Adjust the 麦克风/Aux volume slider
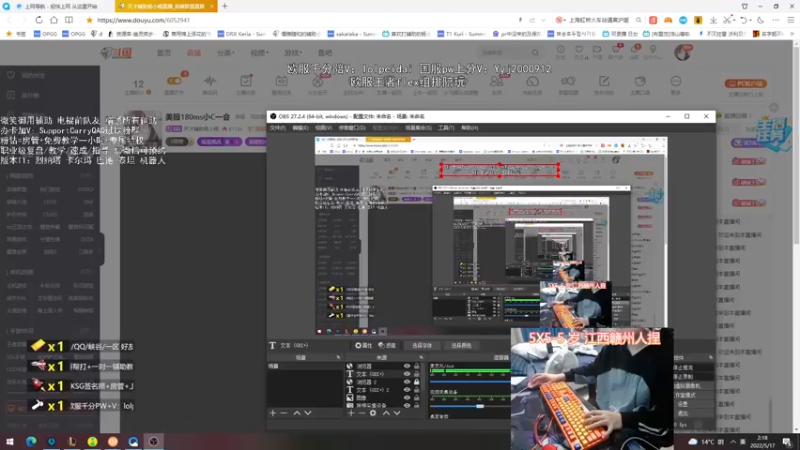 [x=469, y=381]
